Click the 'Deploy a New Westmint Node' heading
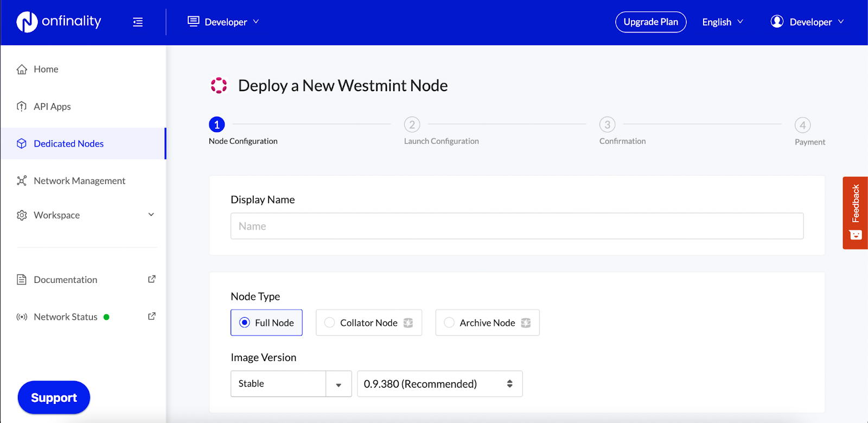The image size is (868, 423). (343, 86)
